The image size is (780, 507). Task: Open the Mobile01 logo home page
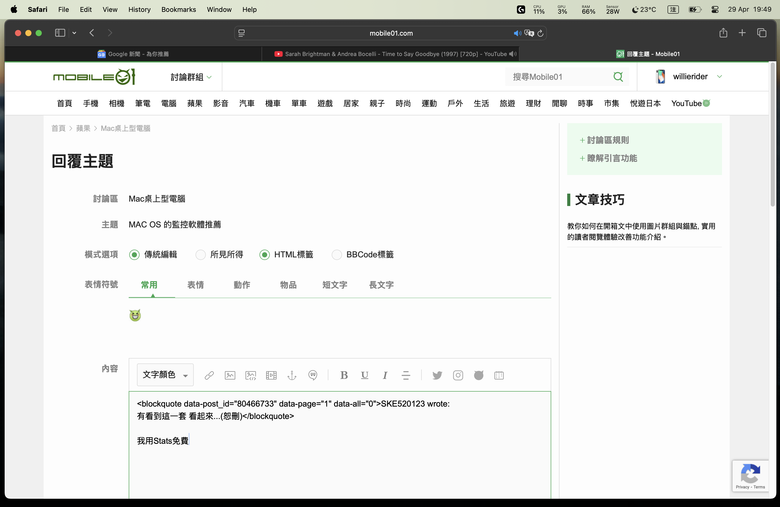[x=94, y=77]
